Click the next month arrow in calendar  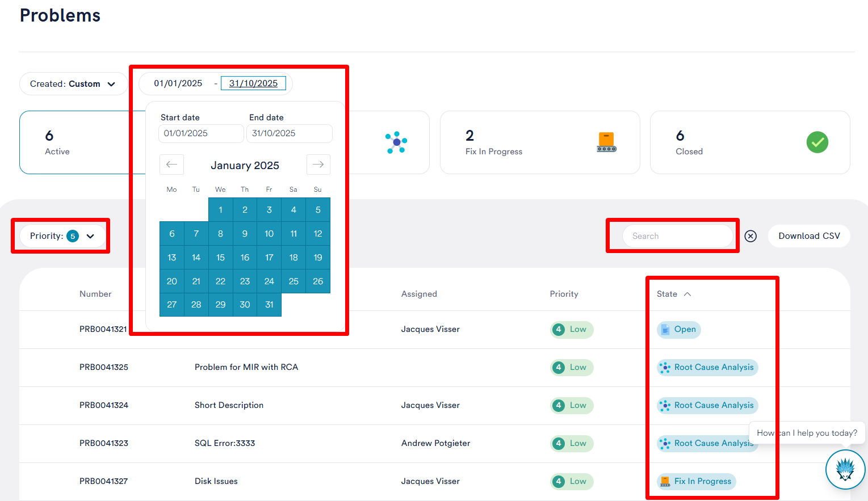point(318,165)
